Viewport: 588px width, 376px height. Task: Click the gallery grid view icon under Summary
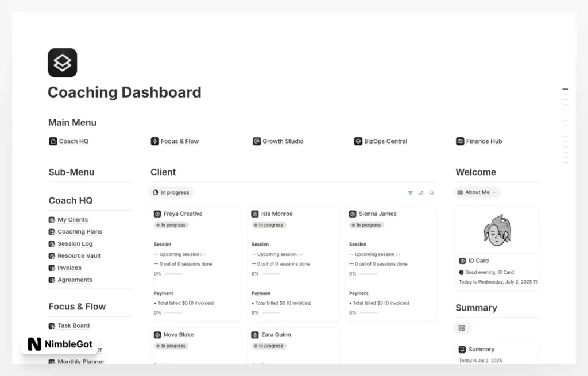462,328
